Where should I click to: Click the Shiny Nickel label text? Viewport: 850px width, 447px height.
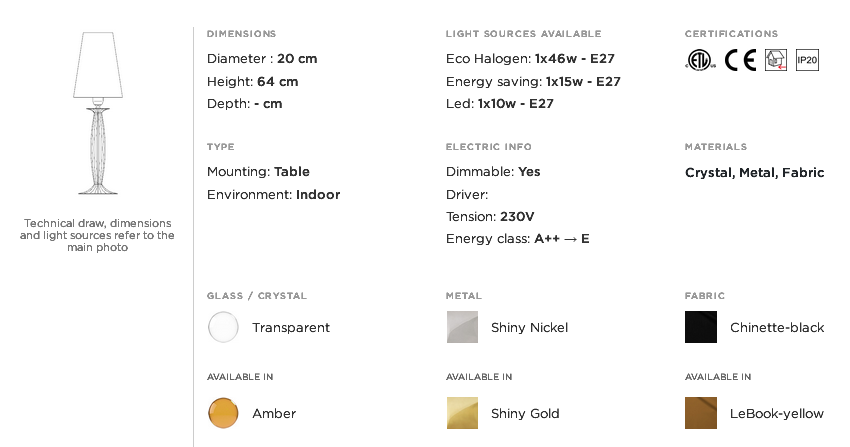(530, 328)
